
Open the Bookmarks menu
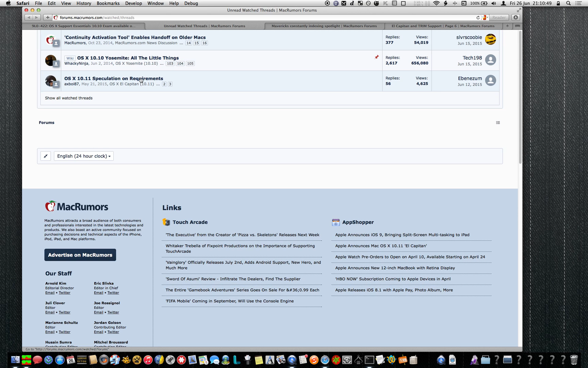[x=108, y=3]
